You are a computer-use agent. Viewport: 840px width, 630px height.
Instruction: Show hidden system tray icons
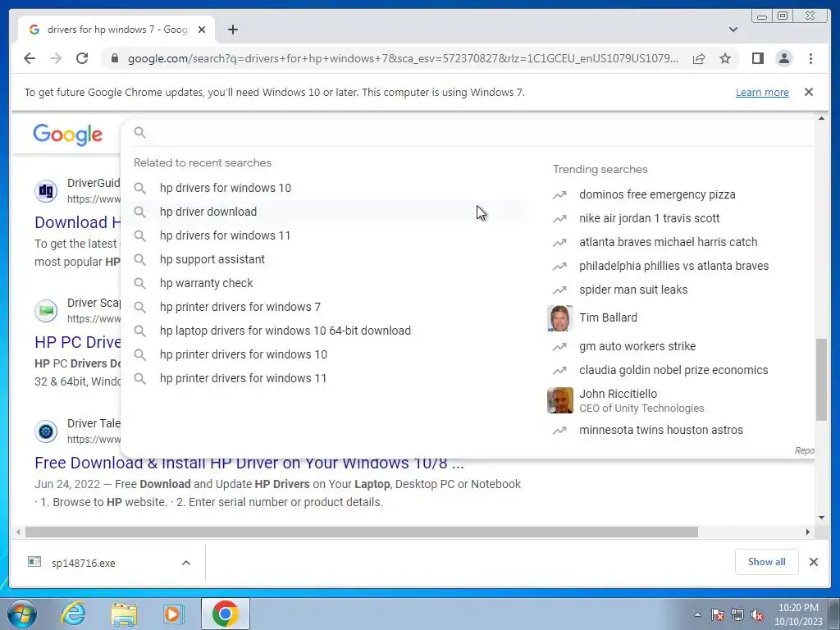pos(697,614)
